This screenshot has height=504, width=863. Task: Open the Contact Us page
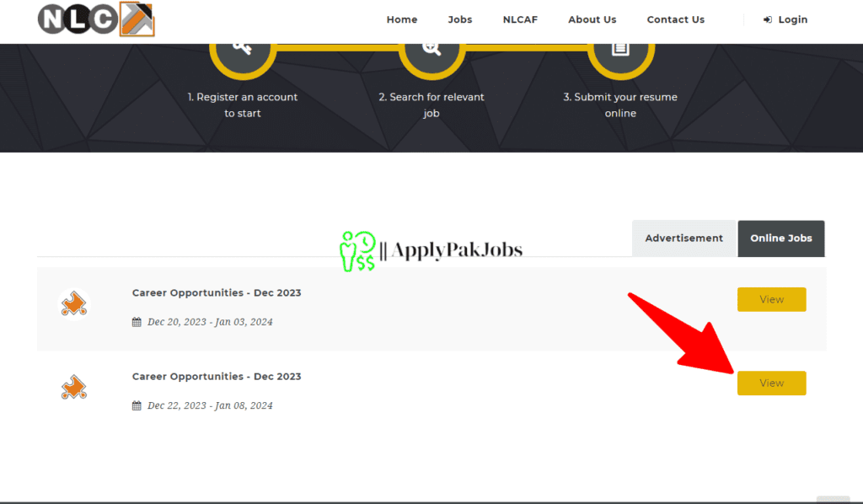(x=675, y=20)
